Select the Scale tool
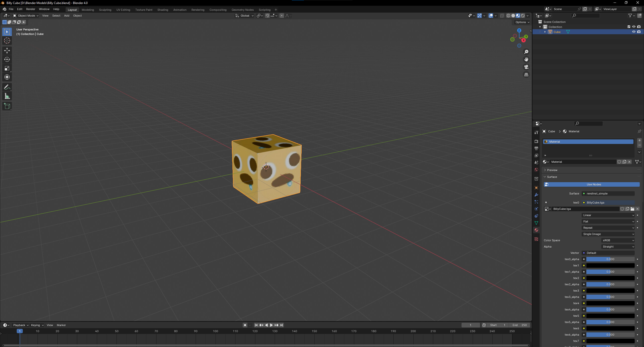This screenshot has height=347, width=644. [x=7, y=68]
